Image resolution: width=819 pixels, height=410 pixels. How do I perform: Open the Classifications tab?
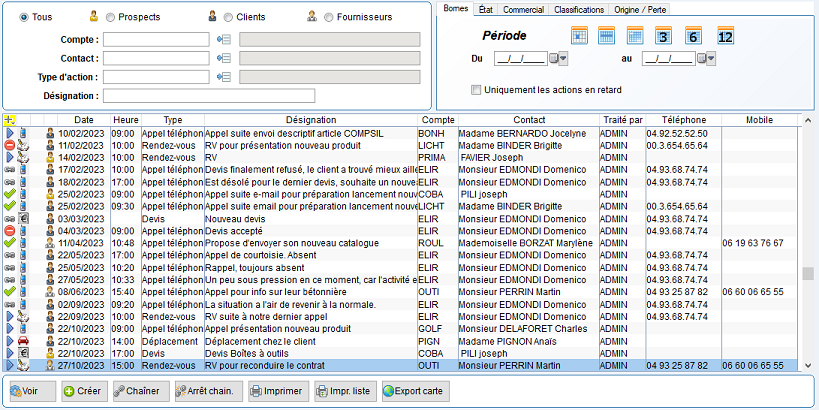tap(579, 9)
